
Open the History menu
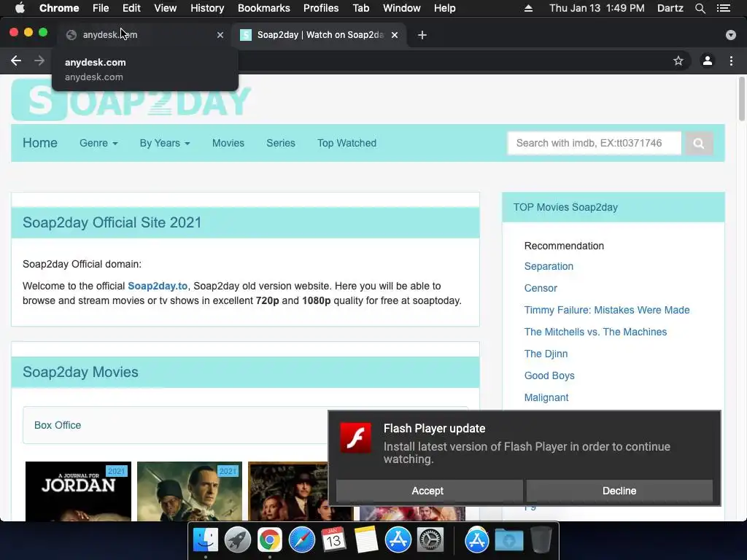pos(207,8)
